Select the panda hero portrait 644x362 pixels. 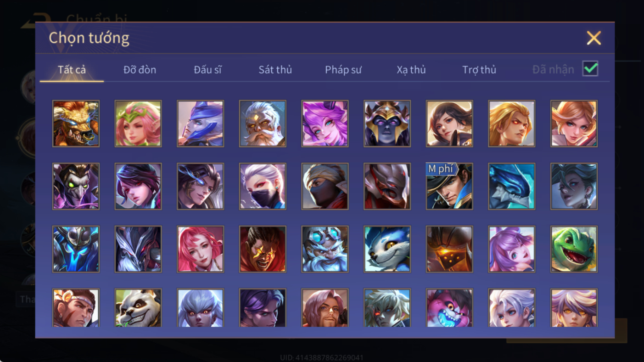[138, 307]
